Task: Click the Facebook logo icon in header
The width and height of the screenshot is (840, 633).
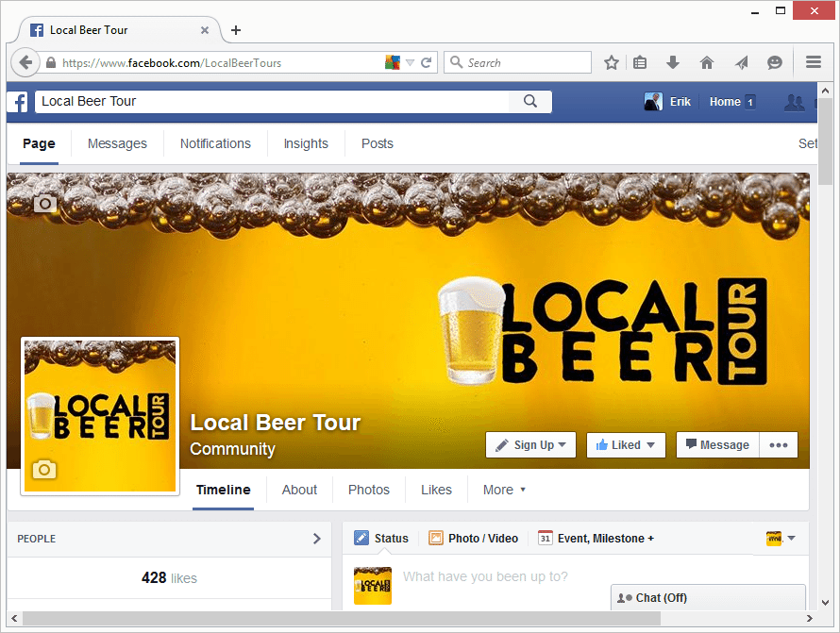Action: click(x=18, y=102)
